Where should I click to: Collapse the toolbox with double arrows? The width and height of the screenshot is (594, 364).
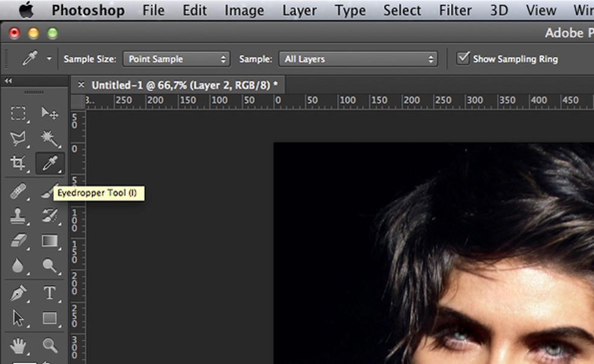click(x=8, y=81)
